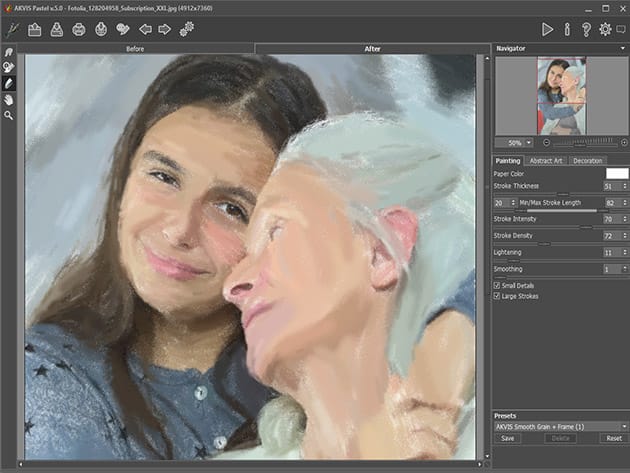The image size is (630, 473).
Task: Click the Reset preset button
Action: 614,438
